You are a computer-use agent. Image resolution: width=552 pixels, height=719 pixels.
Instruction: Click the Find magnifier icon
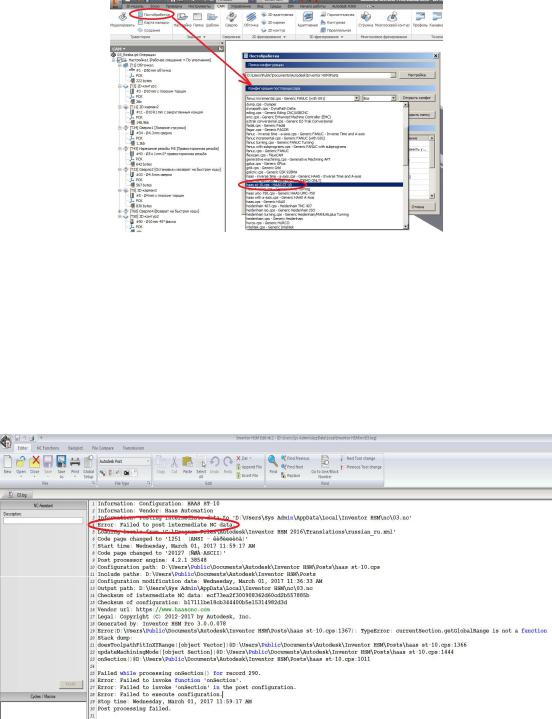(x=273, y=461)
